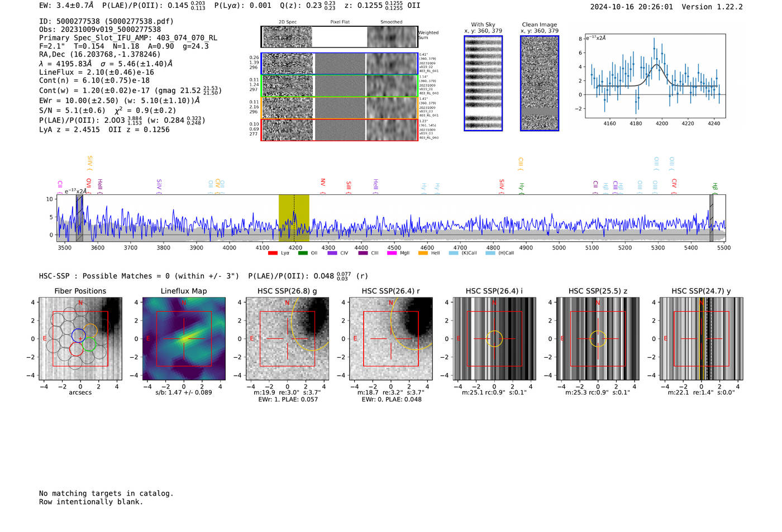Click the 'Smoothed' column header
Screen dimensions: 782x532
391,22
